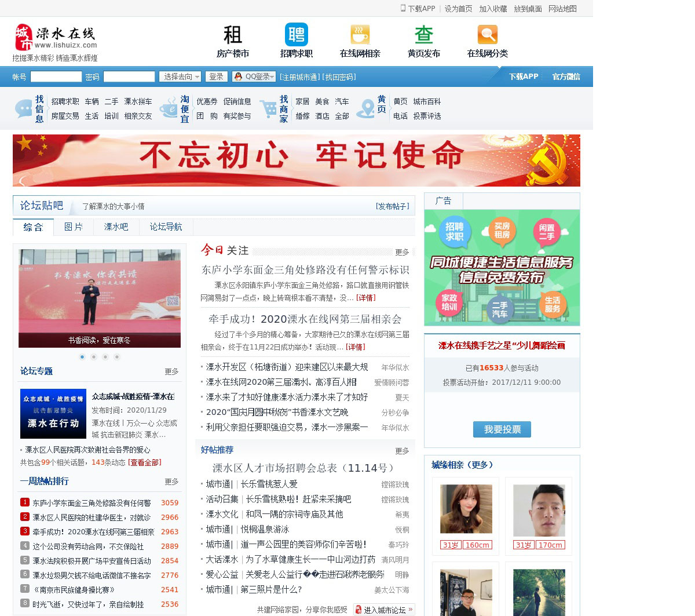Screen dimensions: 695x616
Task: Click the 闲置二手 bubble in the ad
Action: 547,232
